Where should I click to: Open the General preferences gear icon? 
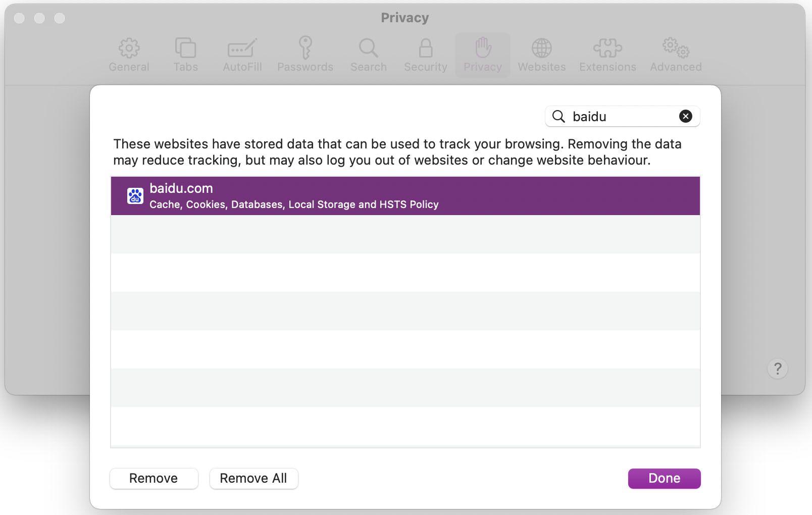pyautogui.click(x=129, y=48)
